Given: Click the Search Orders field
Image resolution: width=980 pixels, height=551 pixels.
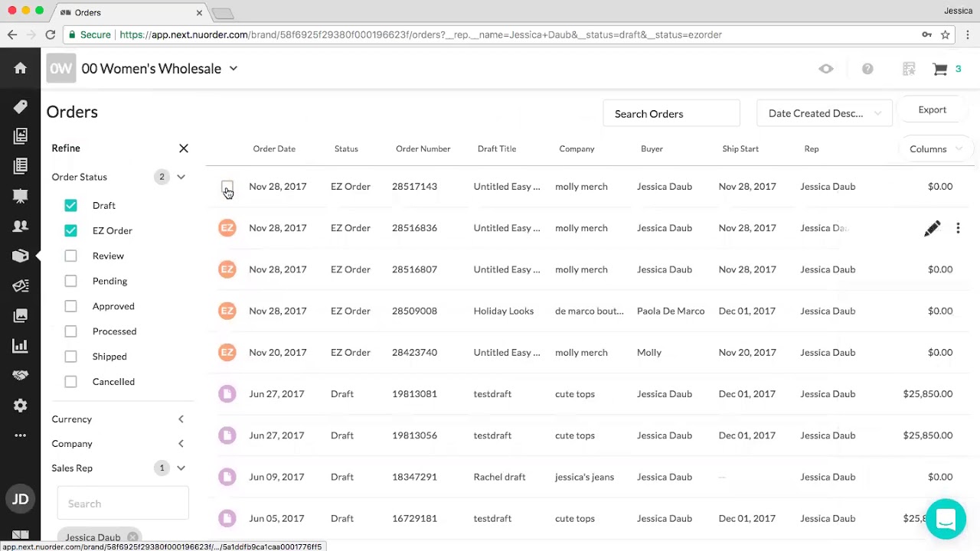Looking at the screenshot, I should (671, 114).
